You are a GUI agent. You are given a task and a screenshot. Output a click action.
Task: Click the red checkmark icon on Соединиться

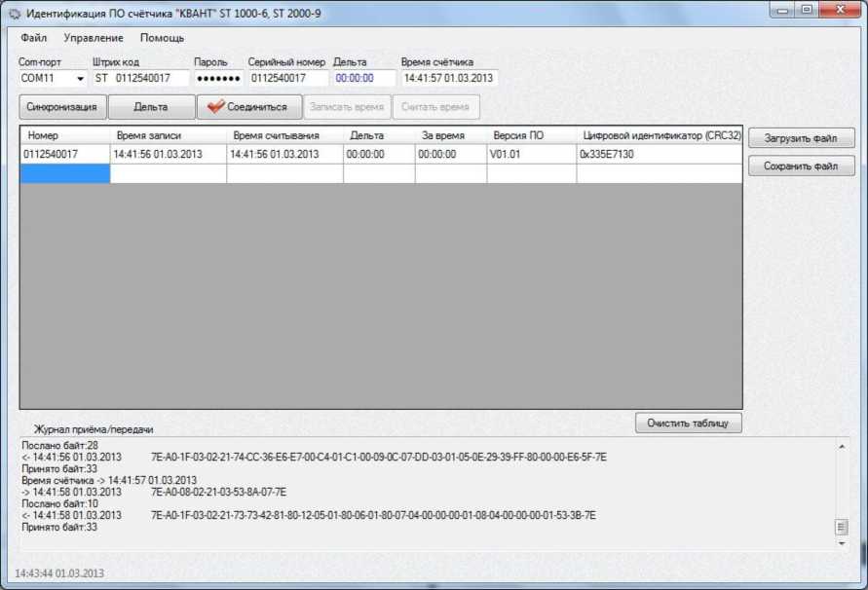click(x=215, y=107)
